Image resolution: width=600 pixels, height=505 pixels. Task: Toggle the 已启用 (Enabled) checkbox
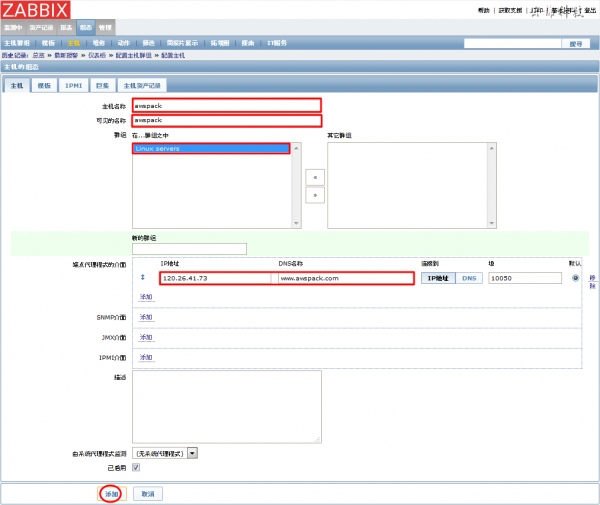(136, 467)
